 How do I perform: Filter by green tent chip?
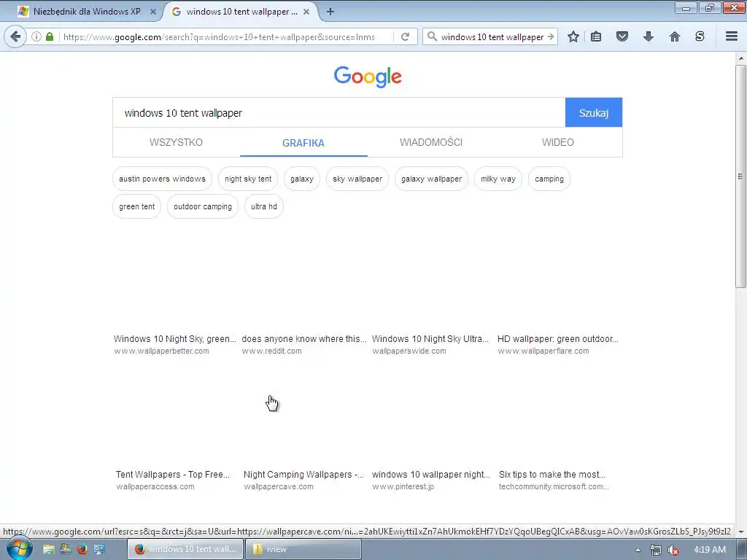136,206
